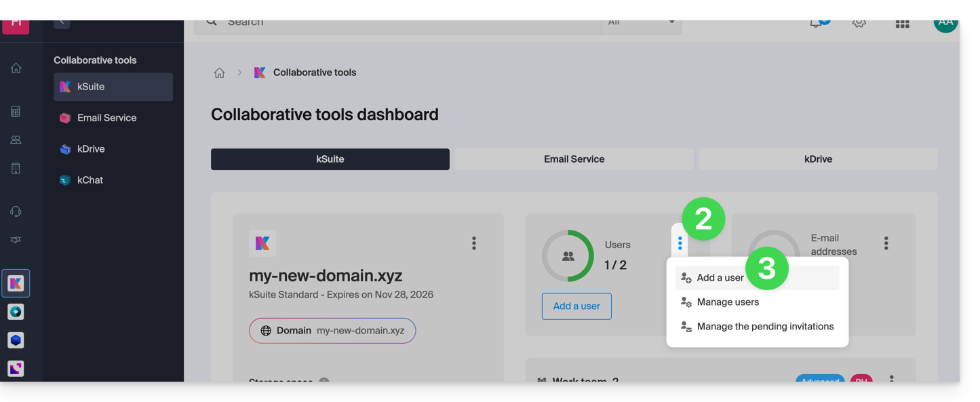The width and height of the screenshot is (980, 402).
Task: Choose 'Manage the pending invitations' menu entry
Action: (765, 327)
